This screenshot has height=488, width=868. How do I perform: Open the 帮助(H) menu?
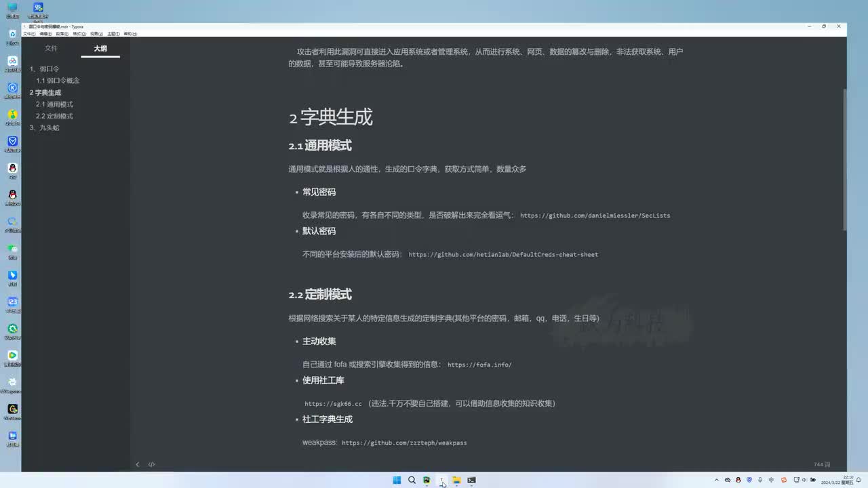click(x=130, y=33)
